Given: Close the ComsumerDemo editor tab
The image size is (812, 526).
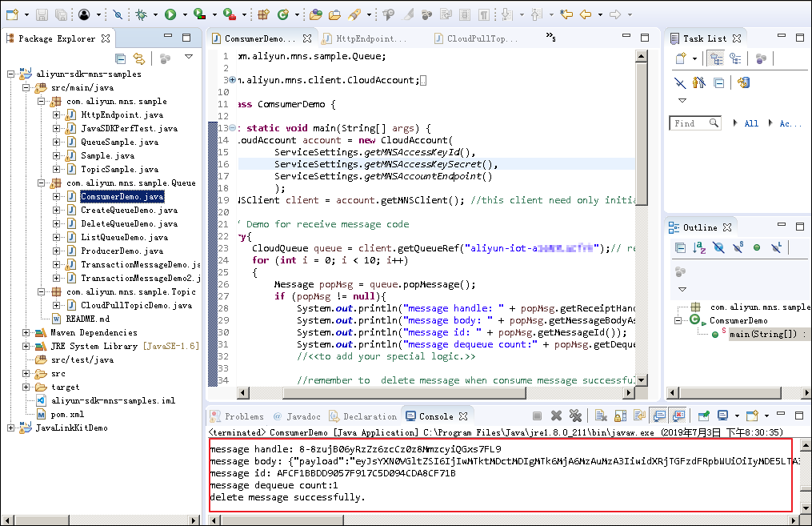Looking at the screenshot, I should (x=307, y=38).
